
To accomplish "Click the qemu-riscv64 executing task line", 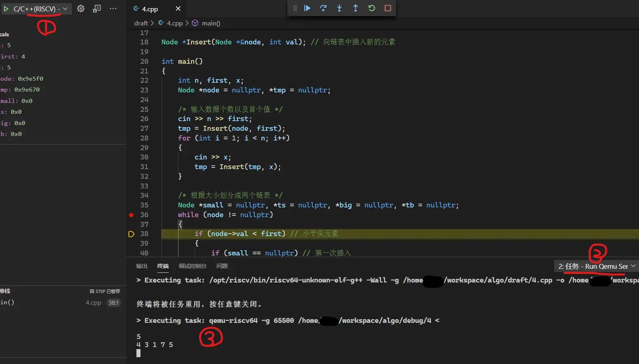I will point(288,320).
